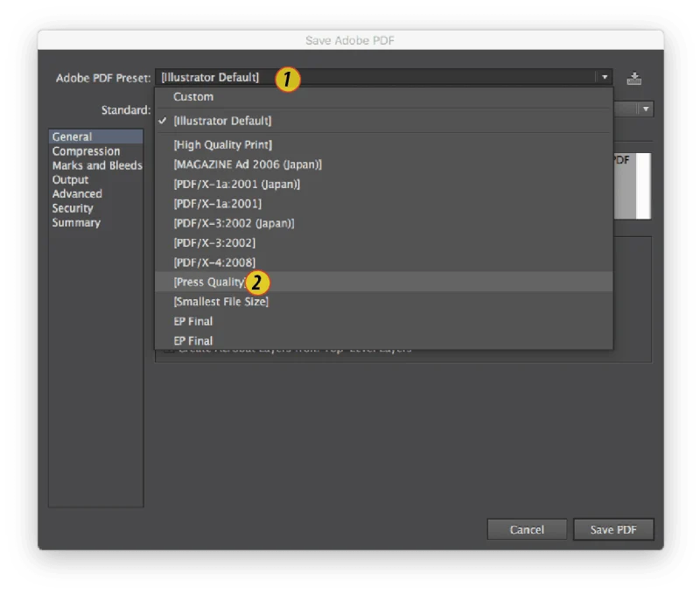Open the Output section
Viewport: 700px width, 594px height.
(71, 180)
